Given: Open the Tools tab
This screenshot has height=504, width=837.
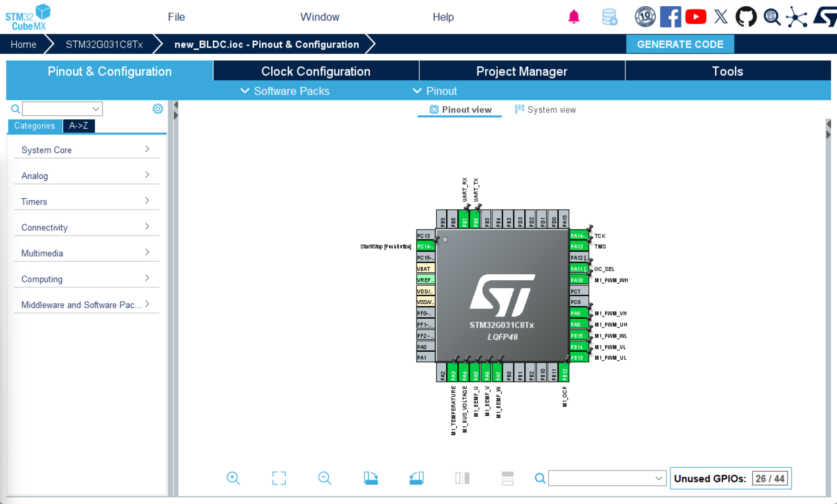Looking at the screenshot, I should [728, 71].
